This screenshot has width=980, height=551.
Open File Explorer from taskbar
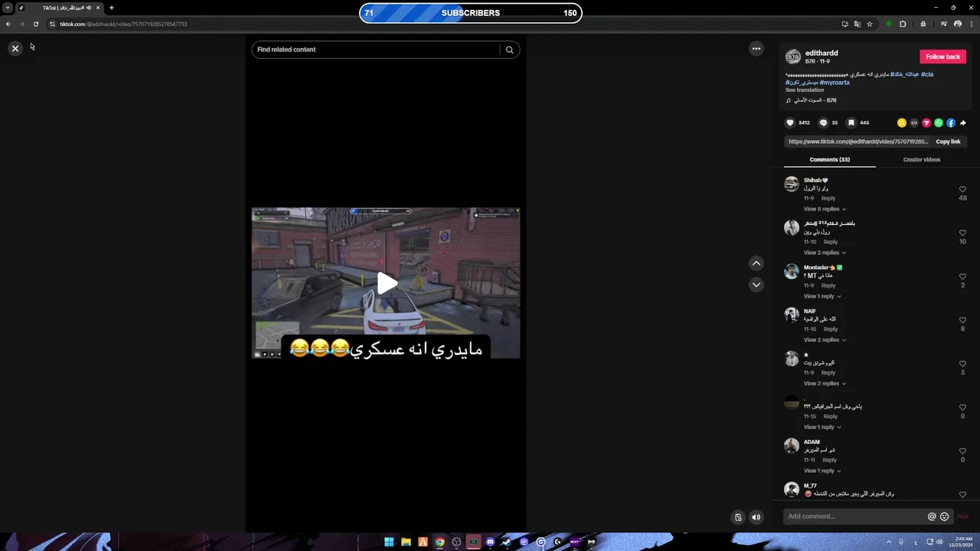point(406,542)
